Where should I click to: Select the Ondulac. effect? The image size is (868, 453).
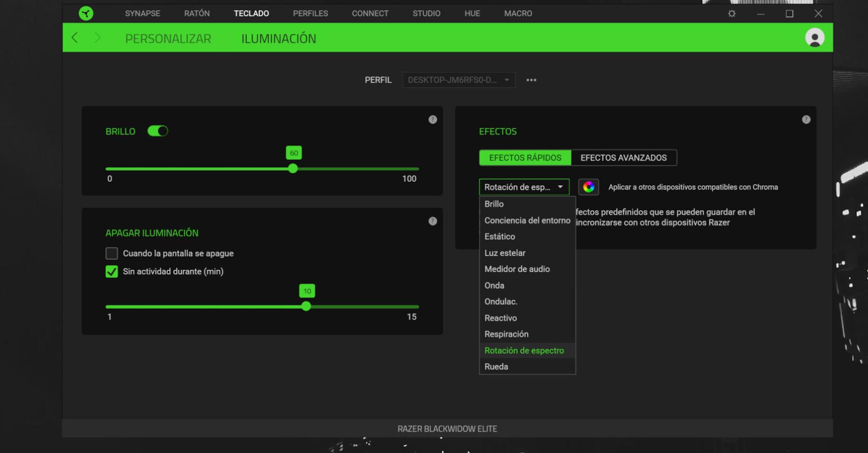coord(527,302)
